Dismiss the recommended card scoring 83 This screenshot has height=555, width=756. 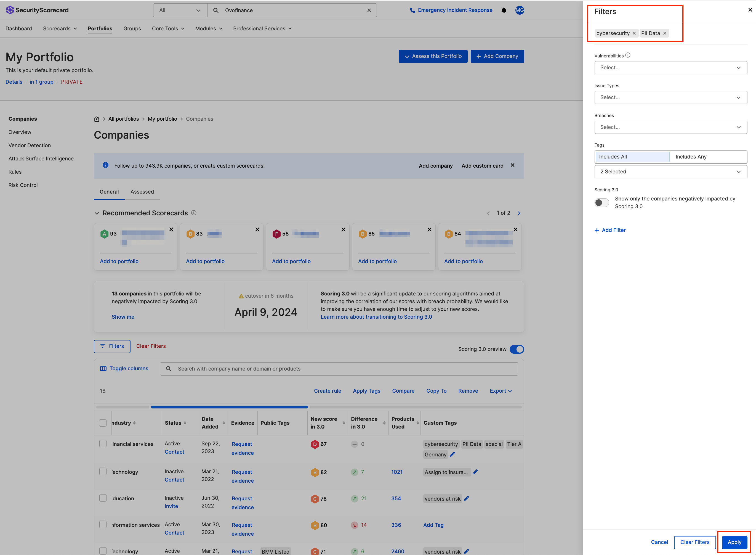click(x=257, y=229)
